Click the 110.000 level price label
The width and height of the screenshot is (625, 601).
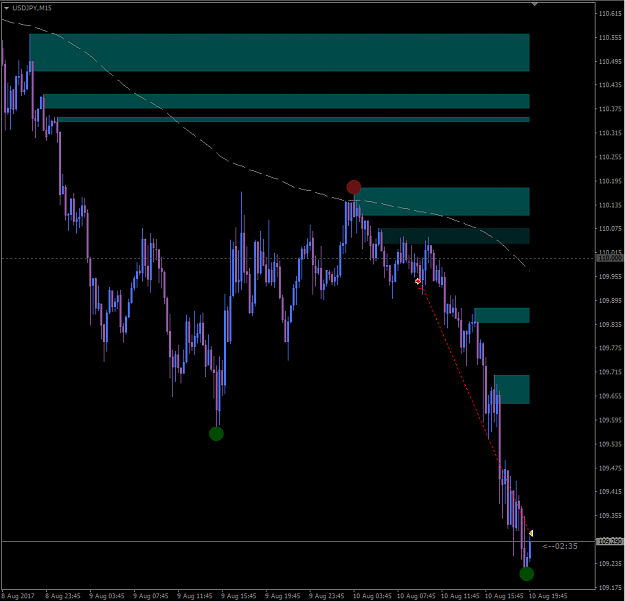point(609,258)
